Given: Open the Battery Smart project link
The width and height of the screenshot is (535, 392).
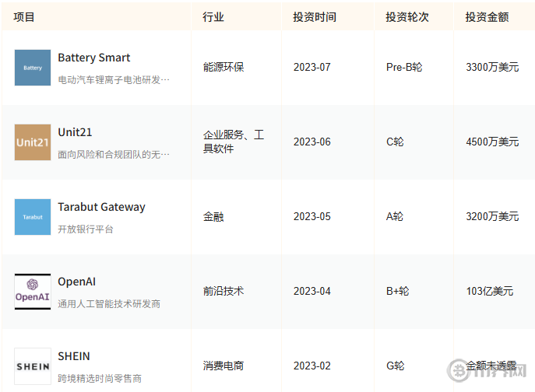Looking at the screenshot, I should [93, 58].
